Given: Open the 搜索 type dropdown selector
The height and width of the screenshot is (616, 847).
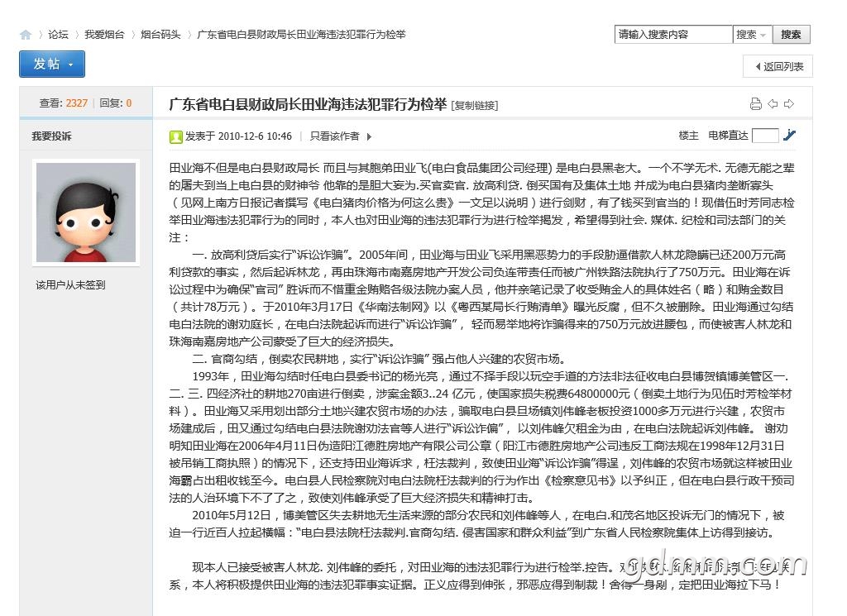Looking at the screenshot, I should [752, 35].
